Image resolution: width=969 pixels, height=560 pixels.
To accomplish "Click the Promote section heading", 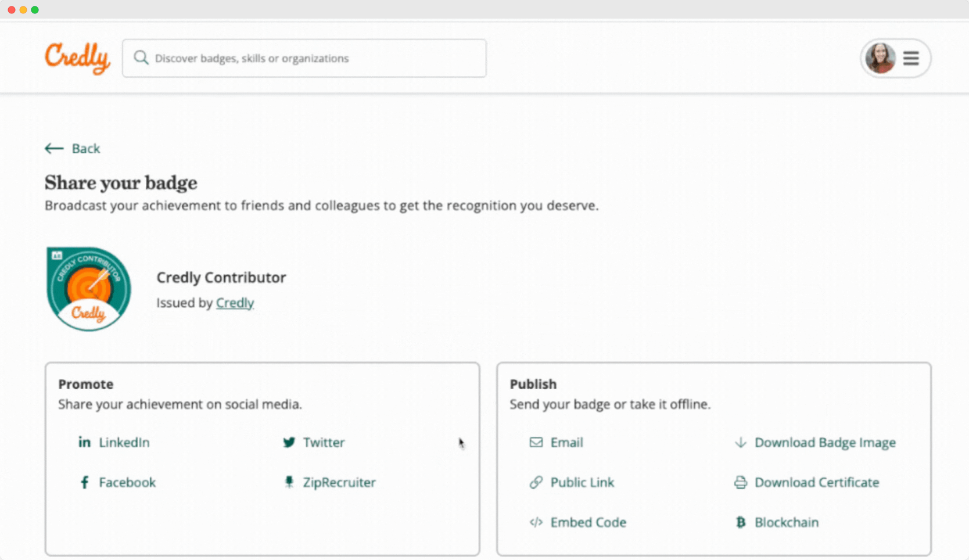I will point(86,384).
